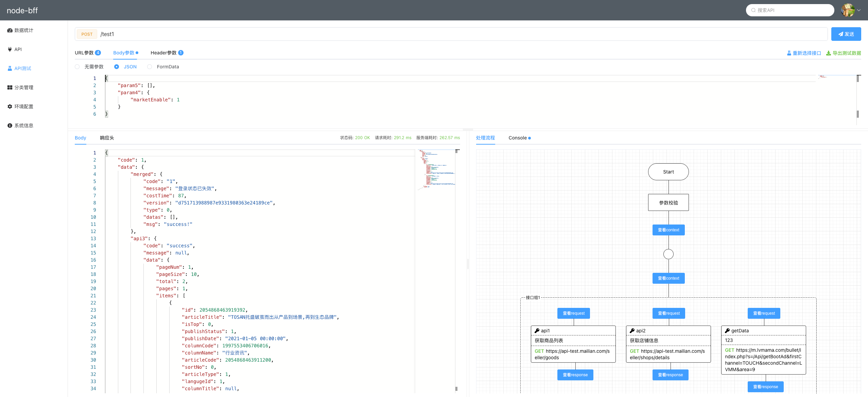
Task: Select the FormData radio option
Action: (150, 67)
